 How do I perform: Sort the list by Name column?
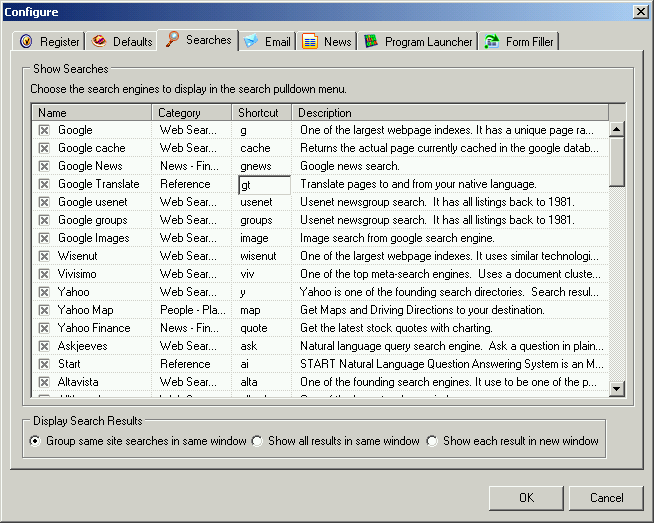pos(92,113)
